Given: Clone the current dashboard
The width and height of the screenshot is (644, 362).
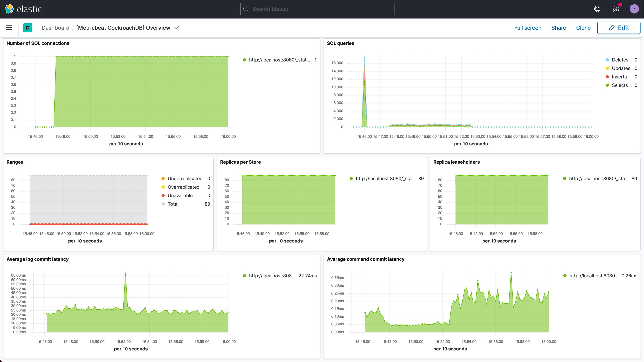Looking at the screenshot, I should tap(583, 28).
